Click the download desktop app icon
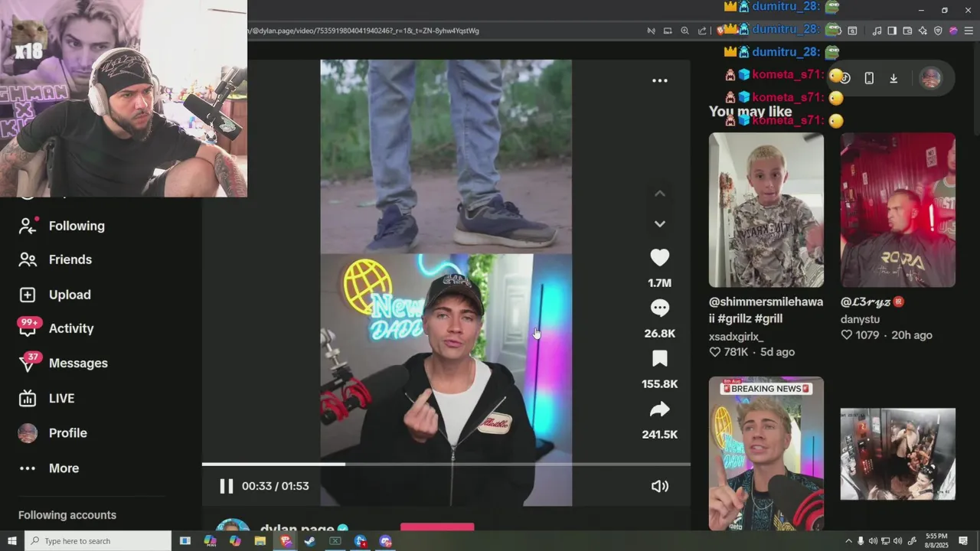The image size is (980, 551). point(893,78)
